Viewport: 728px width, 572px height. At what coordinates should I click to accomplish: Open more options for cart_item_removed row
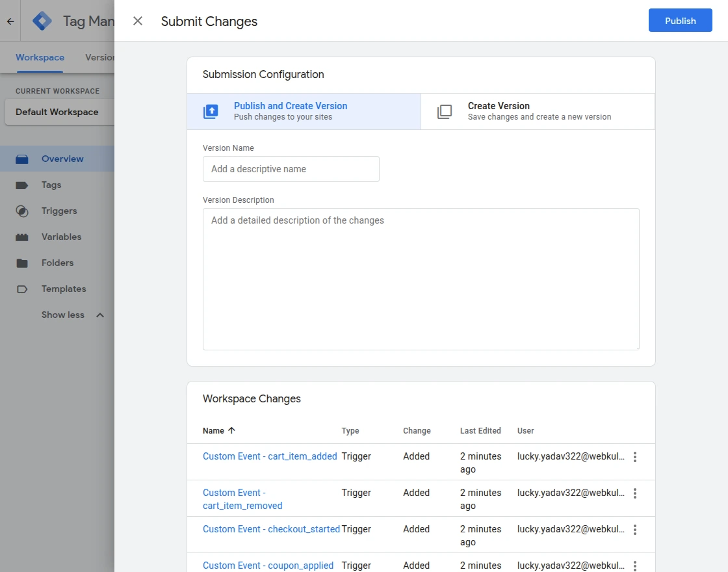pos(634,493)
